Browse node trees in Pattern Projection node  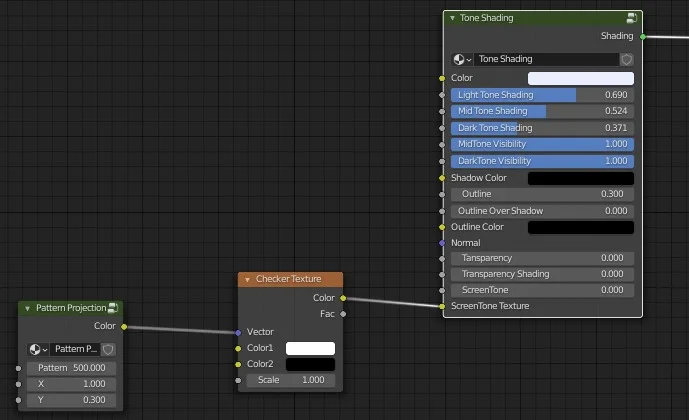(x=38, y=350)
